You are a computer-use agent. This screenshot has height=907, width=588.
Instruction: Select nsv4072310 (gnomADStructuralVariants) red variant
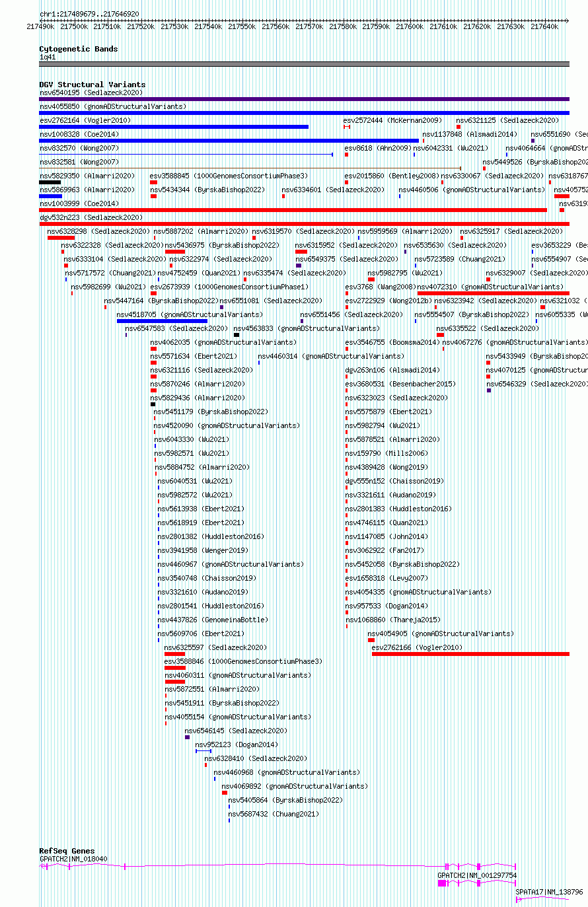[x=494, y=293]
